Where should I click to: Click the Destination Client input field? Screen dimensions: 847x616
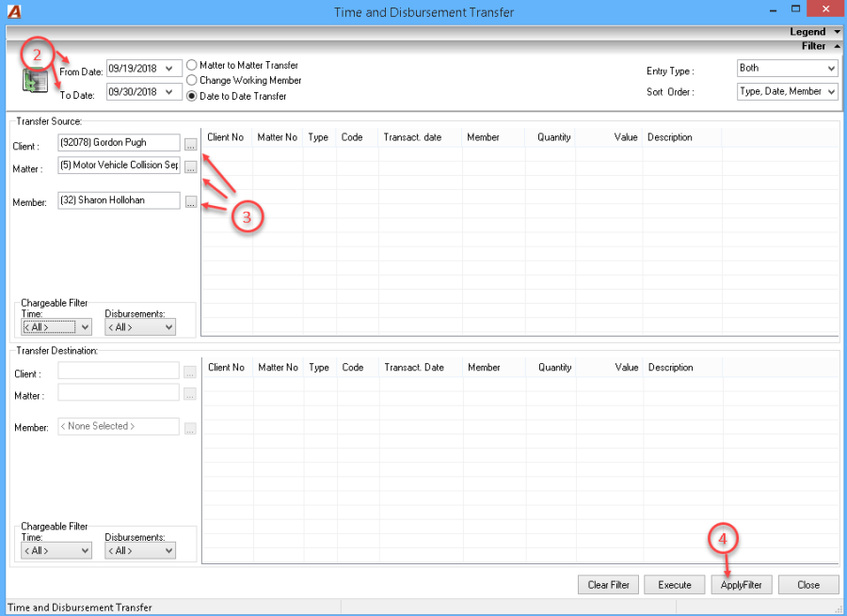pos(119,371)
